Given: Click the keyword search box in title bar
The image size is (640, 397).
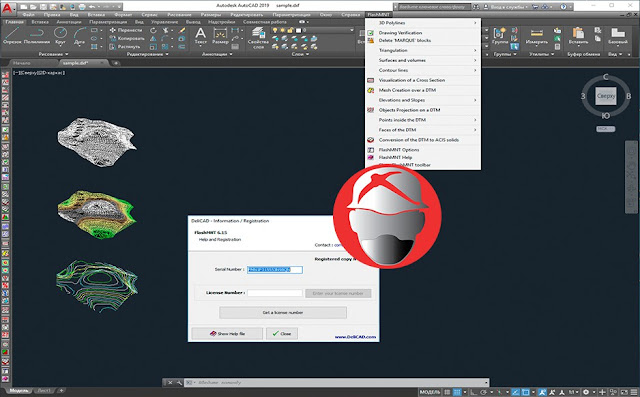Looking at the screenshot, I should click(x=433, y=7).
